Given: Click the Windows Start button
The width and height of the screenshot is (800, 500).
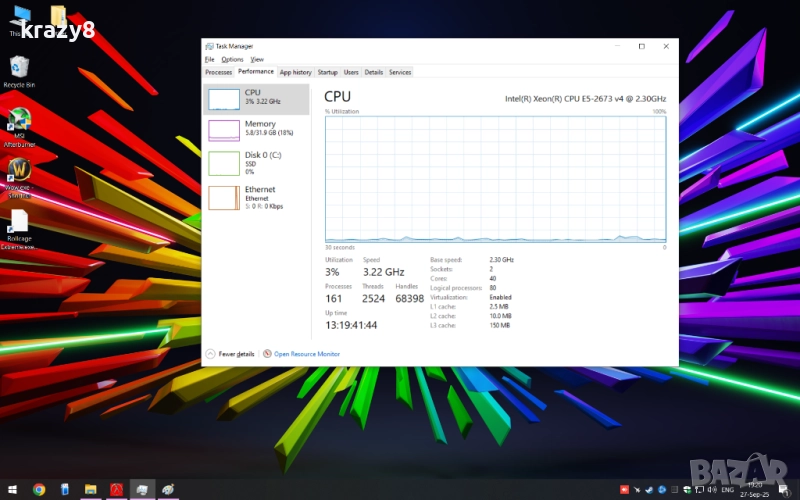Looking at the screenshot, I should 11,489.
